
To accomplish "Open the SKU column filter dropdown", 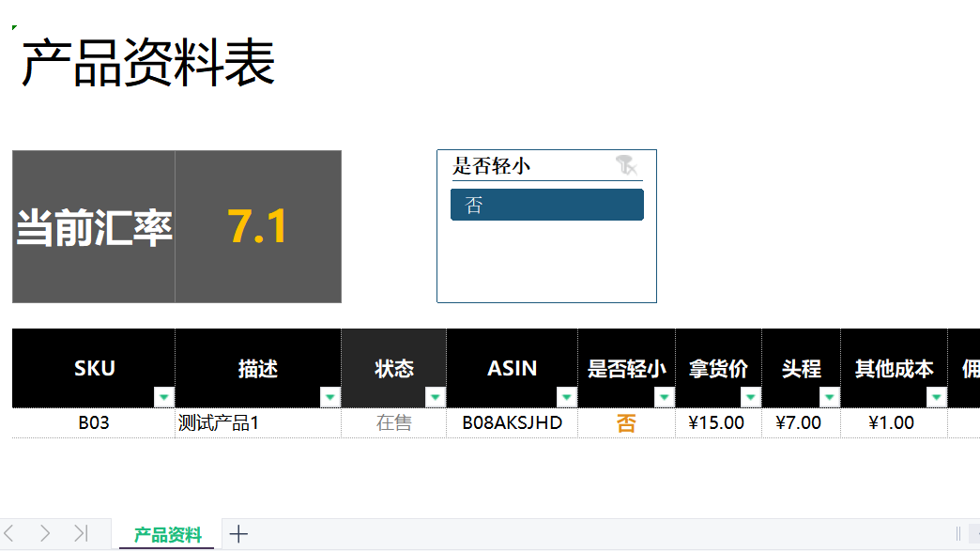I will (x=163, y=397).
